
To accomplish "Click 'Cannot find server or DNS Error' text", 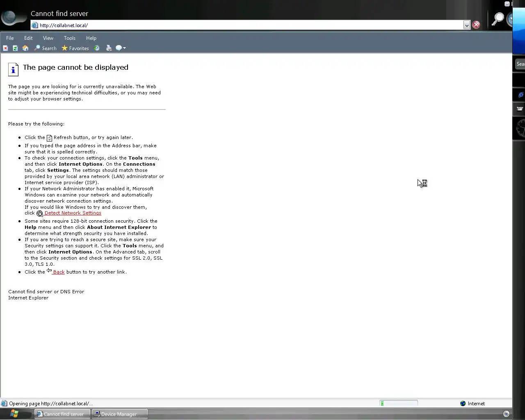I will click(x=46, y=292).
